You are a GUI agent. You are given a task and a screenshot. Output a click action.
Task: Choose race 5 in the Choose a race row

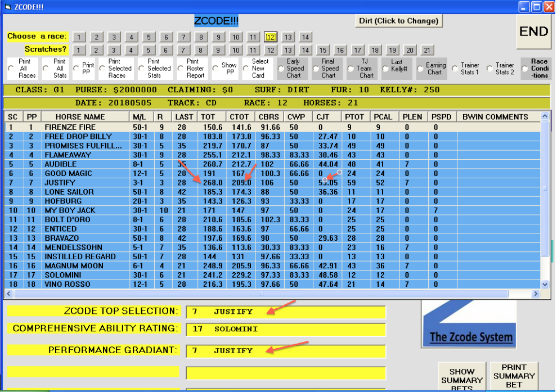coord(149,37)
